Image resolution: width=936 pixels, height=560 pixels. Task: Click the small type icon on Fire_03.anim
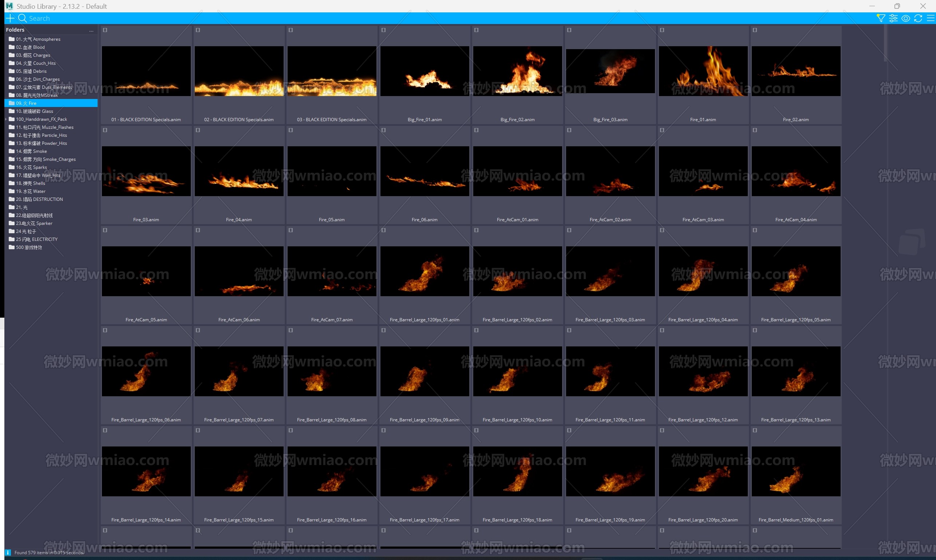tap(105, 130)
